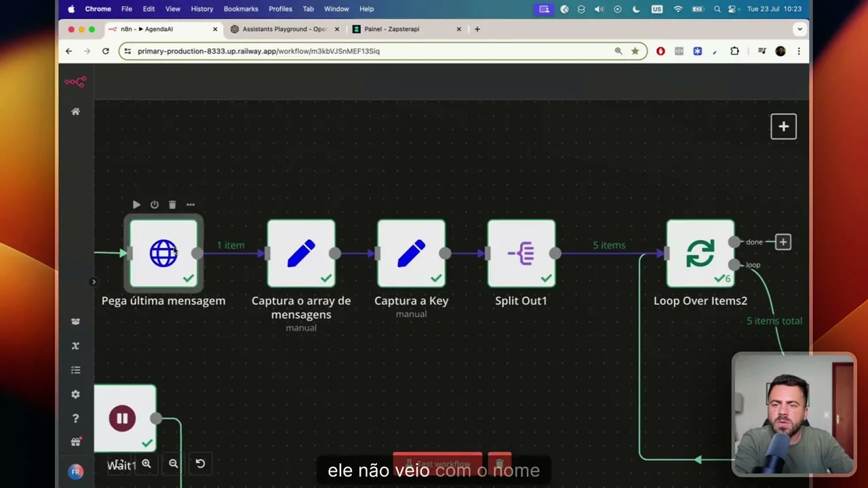The image size is (868, 488).
Task: Go to home via sidebar house icon
Action: click(x=75, y=111)
